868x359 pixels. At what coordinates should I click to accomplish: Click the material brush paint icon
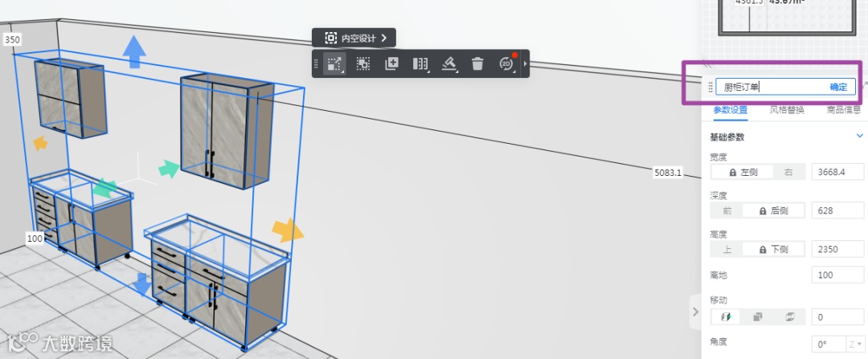[x=449, y=64]
